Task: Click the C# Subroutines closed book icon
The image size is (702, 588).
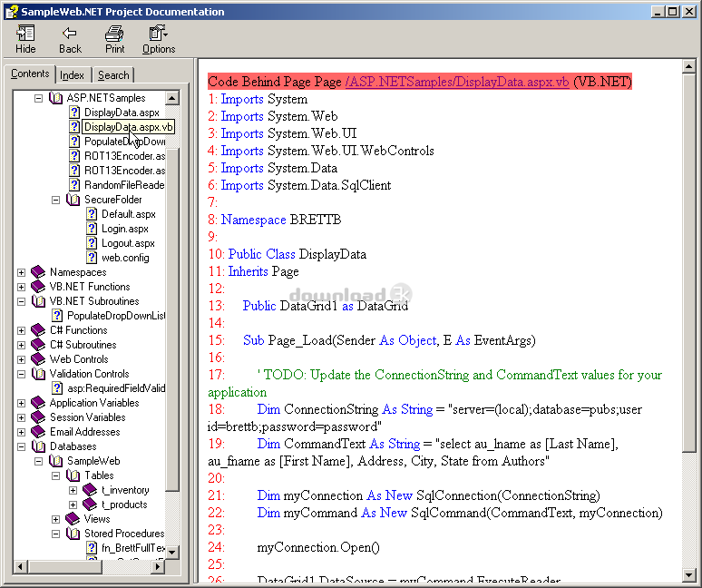Action: (x=38, y=345)
